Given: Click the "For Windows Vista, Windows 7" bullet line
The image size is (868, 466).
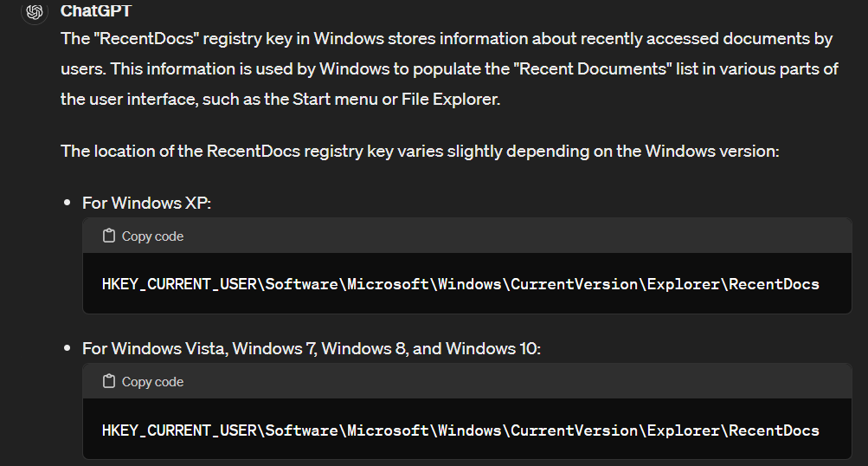Looking at the screenshot, I should [x=311, y=348].
